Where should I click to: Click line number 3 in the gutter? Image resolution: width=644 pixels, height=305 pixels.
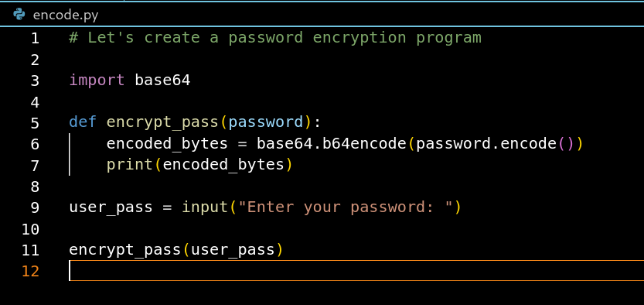click(35, 81)
